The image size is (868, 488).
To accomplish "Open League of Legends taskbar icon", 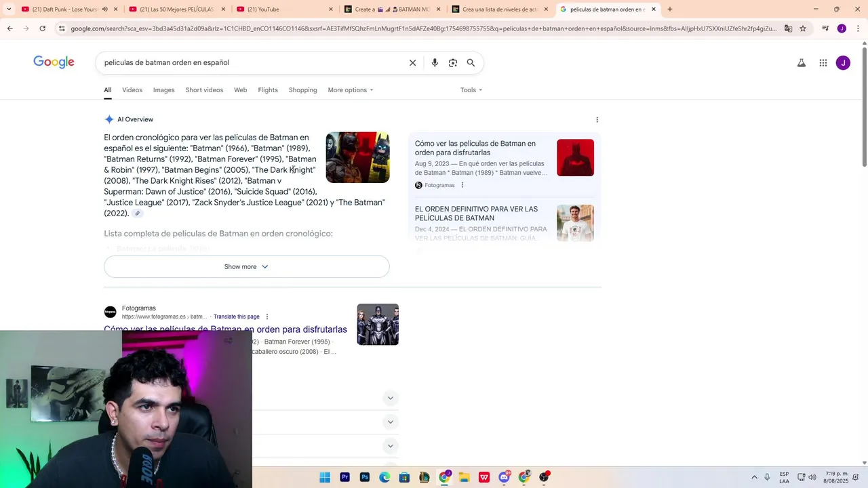I will click(x=425, y=477).
